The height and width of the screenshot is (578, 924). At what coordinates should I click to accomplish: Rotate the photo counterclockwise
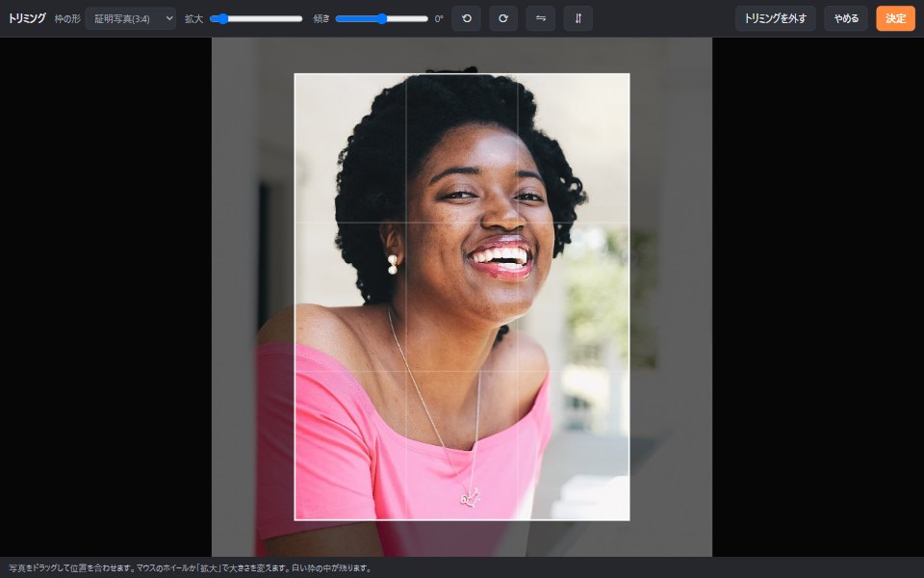tap(466, 18)
